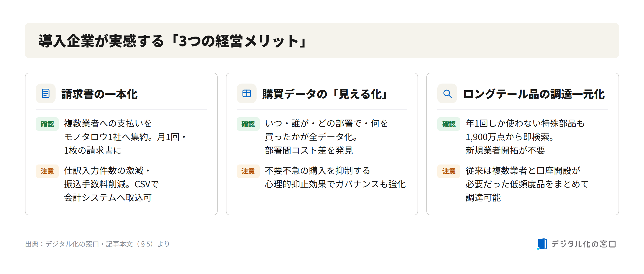Image resolution: width=644 pixels, height=274 pixels.
Task: Click the text 仕訳入力件数の激減
Action: (104, 171)
